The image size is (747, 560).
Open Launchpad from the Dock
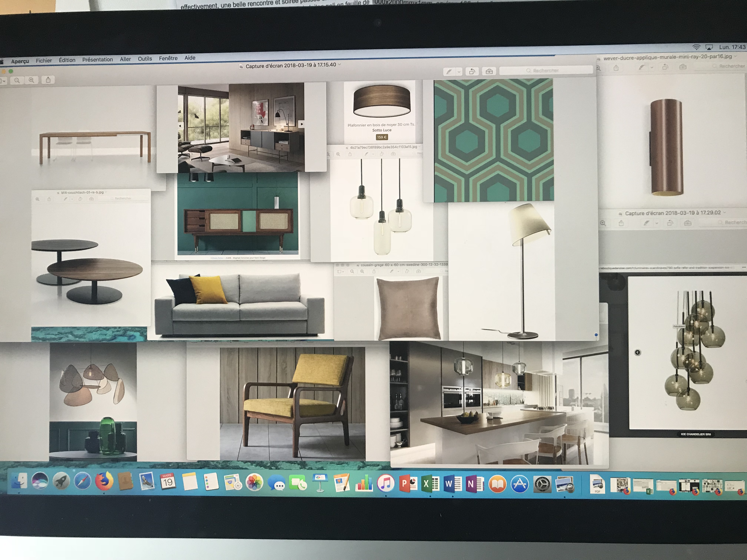pyautogui.click(x=61, y=481)
